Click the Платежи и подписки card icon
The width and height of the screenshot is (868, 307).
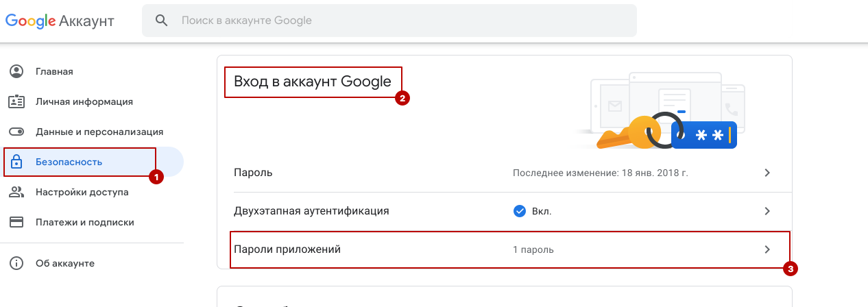pos(16,222)
